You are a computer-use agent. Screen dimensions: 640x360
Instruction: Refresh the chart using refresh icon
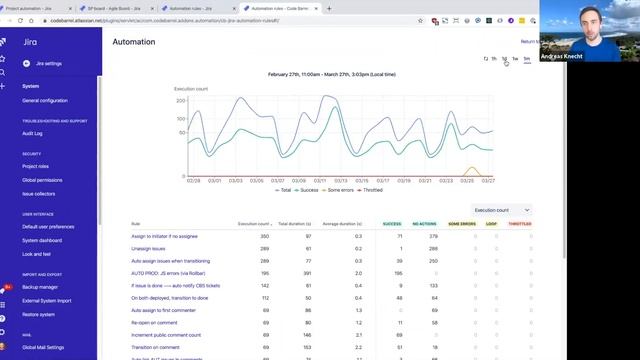tap(486, 59)
